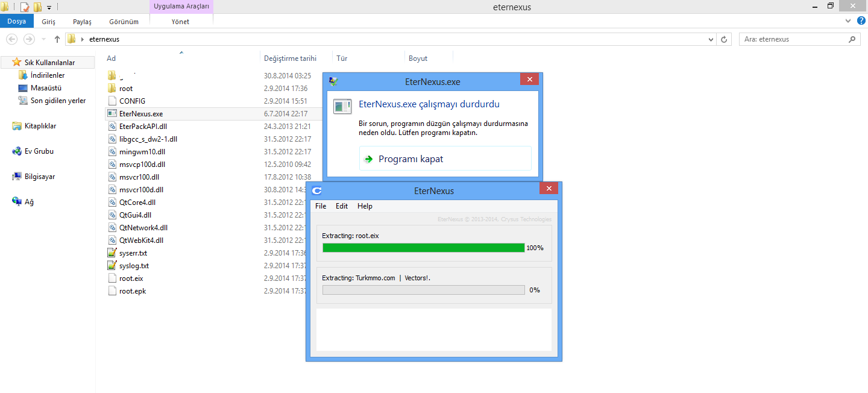Viewport: 868px width, 393px height.
Task: Click the Kitaplıklar libraries icon
Action: click(17, 126)
